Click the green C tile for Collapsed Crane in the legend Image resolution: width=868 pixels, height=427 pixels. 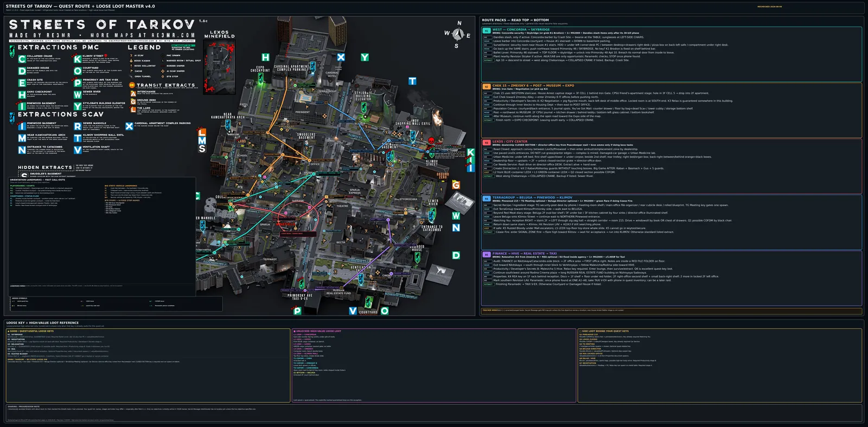[22, 59]
